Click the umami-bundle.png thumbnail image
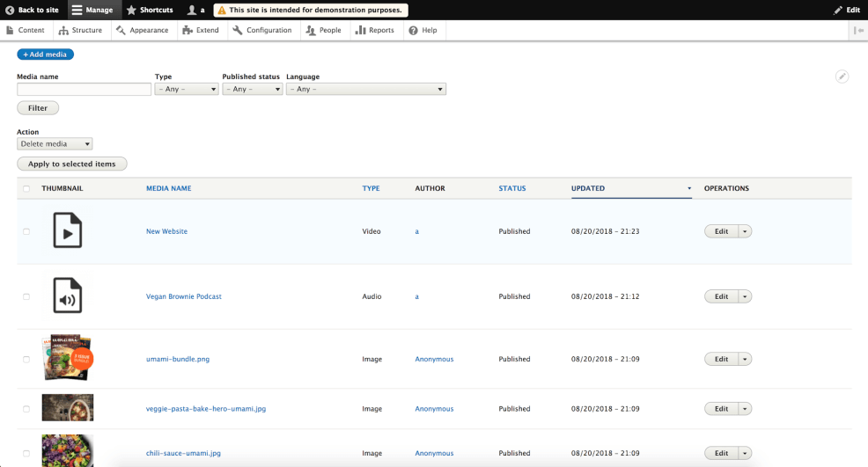This screenshot has height=467, width=868. tap(67, 357)
